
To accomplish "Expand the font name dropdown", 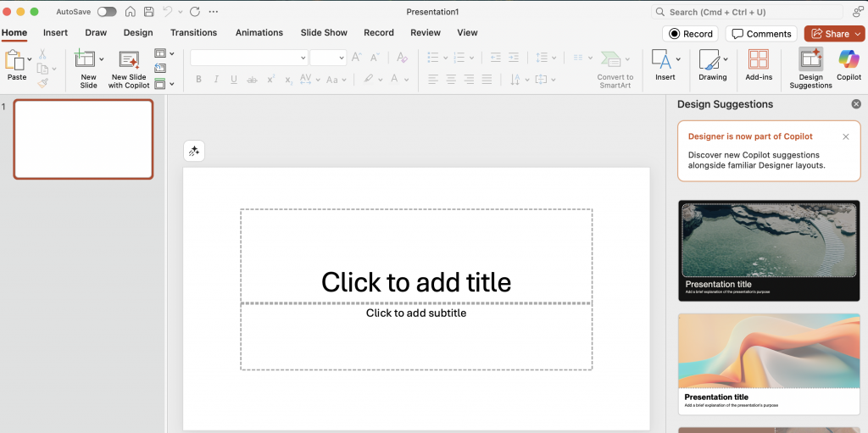I will click(303, 58).
